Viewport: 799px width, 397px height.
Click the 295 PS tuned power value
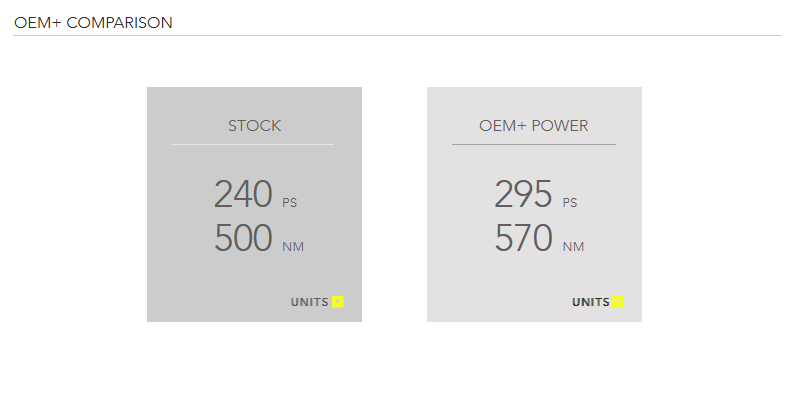[x=535, y=194]
